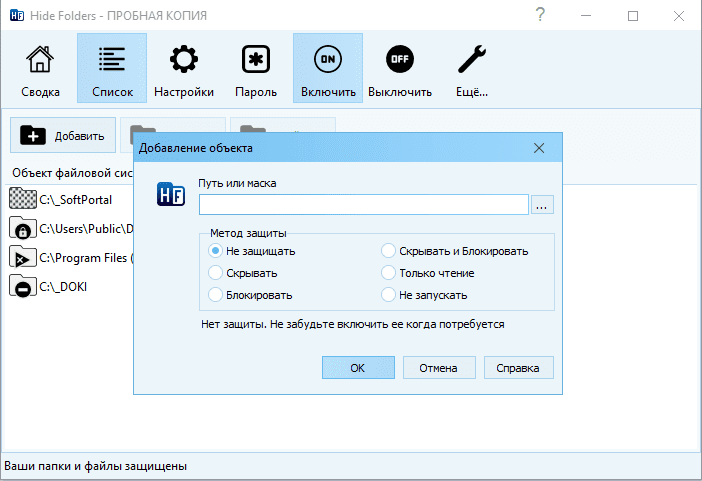The height and width of the screenshot is (481, 702).
Task: Open Настройки gear settings
Action: pyautogui.click(x=184, y=68)
